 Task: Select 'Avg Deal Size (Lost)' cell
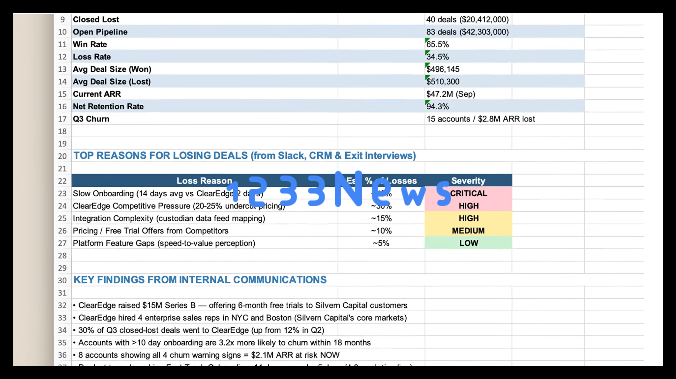205,81
